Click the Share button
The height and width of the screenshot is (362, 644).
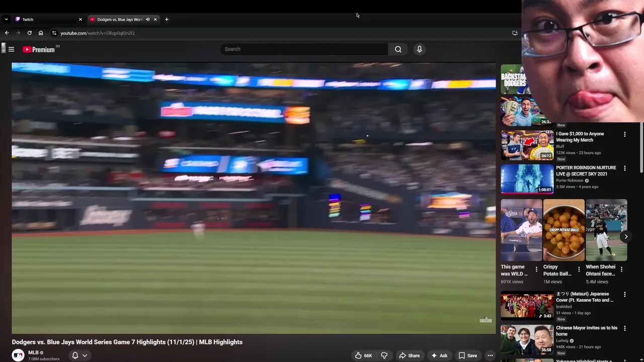(x=409, y=355)
